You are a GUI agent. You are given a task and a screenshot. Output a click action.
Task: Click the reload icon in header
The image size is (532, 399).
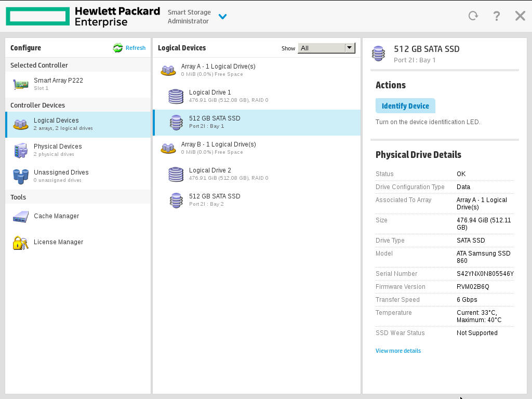(473, 16)
